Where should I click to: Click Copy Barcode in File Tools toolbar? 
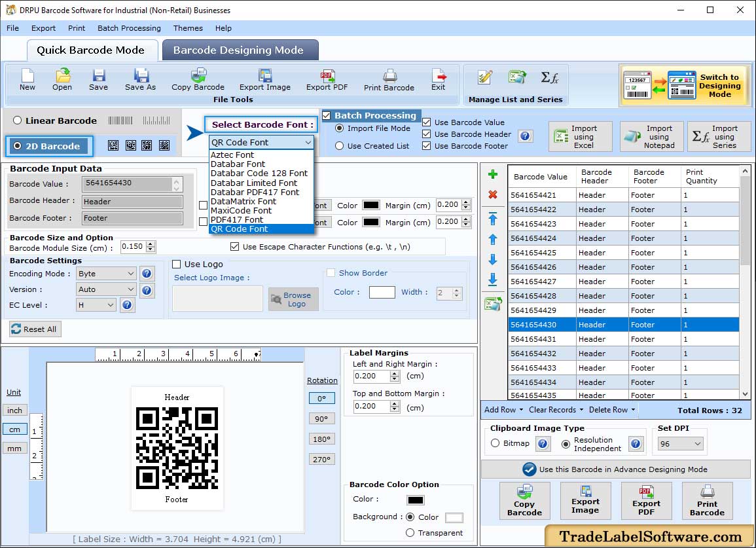[198, 80]
